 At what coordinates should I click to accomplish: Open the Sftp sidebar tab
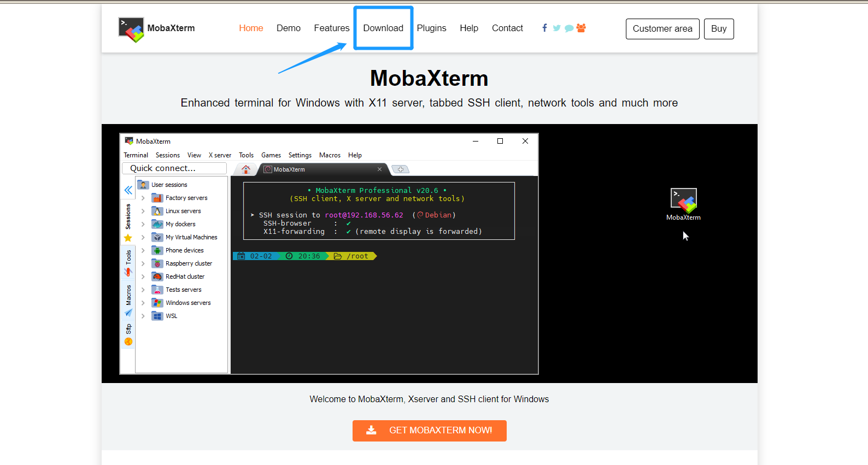tap(128, 334)
